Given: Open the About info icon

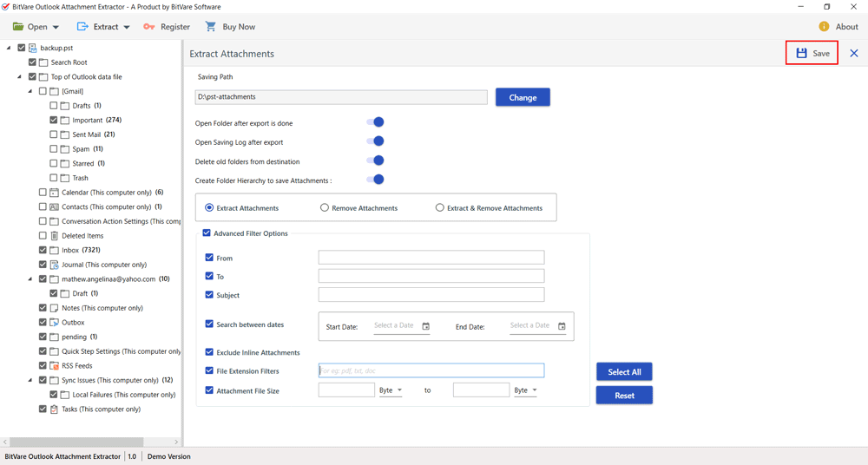Looking at the screenshot, I should [824, 27].
